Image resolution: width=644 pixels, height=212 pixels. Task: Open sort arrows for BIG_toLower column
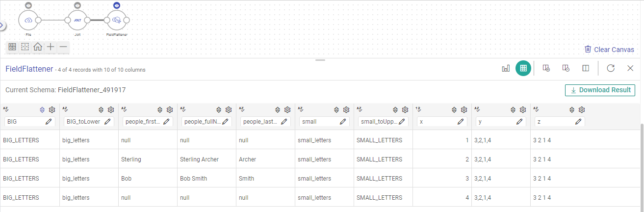coord(101,110)
